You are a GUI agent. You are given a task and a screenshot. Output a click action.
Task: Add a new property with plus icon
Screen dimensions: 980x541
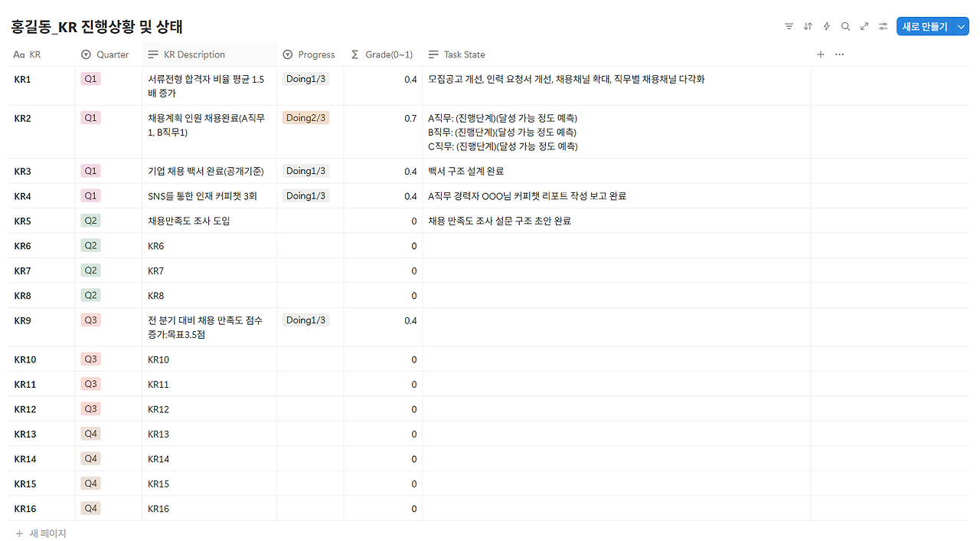click(820, 54)
